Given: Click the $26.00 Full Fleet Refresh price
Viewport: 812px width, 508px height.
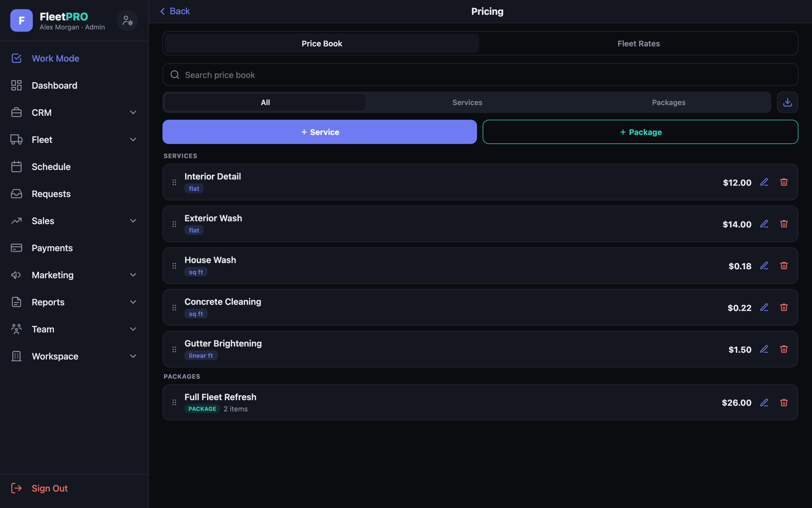Looking at the screenshot, I should [736, 403].
